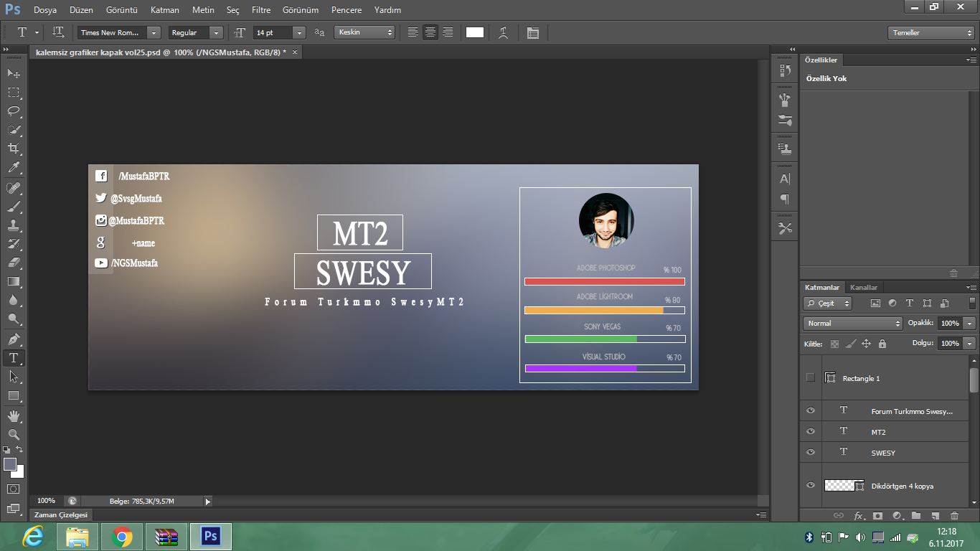Open Google Chrome from the taskbar
Image resolution: width=980 pixels, height=551 pixels.
[x=122, y=536]
